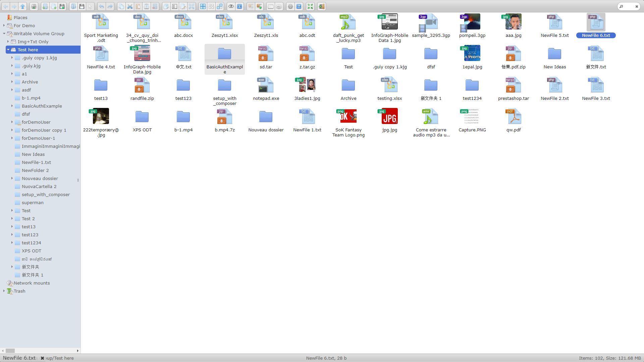Click the Get info icon
Viewport: 644px width, 362px height.
pos(239,6)
